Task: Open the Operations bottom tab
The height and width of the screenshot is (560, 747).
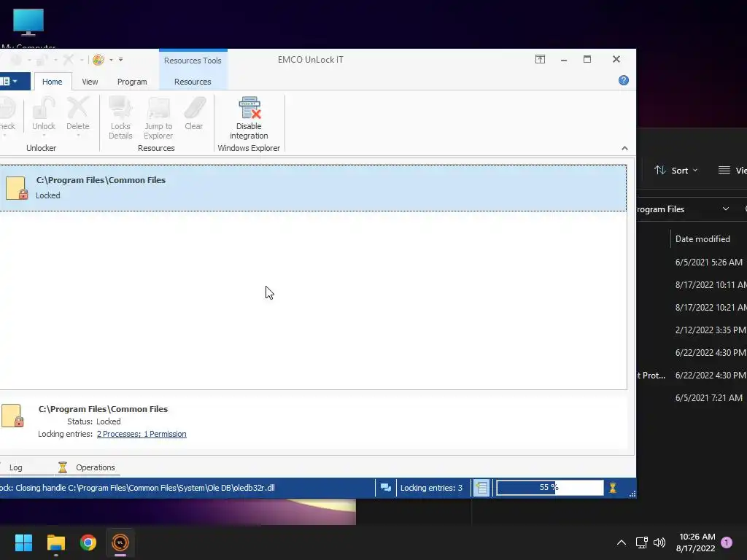Action: (96, 467)
